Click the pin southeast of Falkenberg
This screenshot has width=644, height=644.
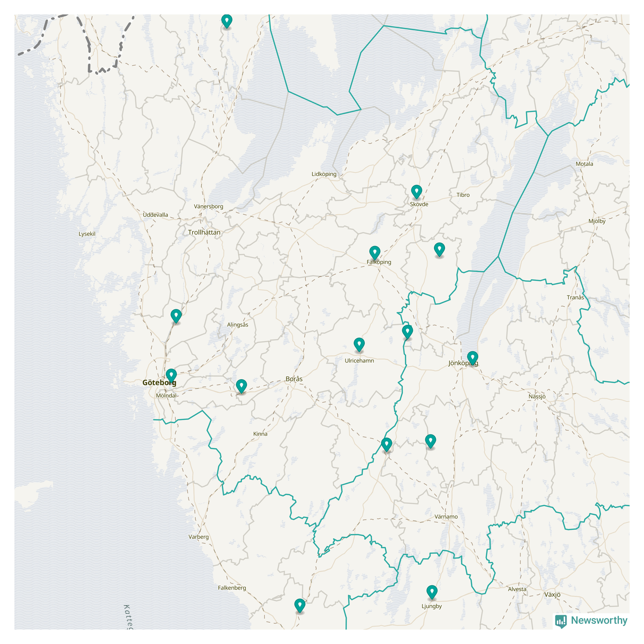point(299,605)
